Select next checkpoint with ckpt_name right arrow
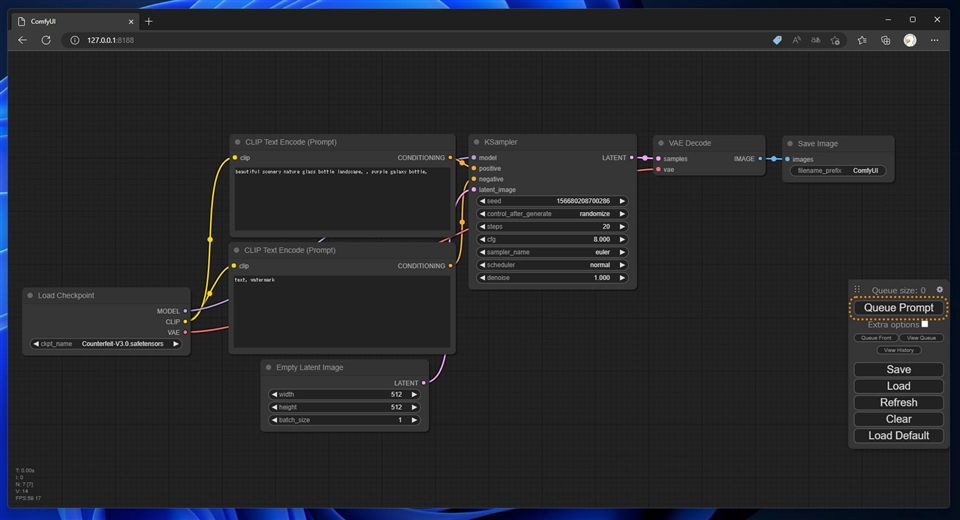The height and width of the screenshot is (520, 960). click(x=176, y=344)
